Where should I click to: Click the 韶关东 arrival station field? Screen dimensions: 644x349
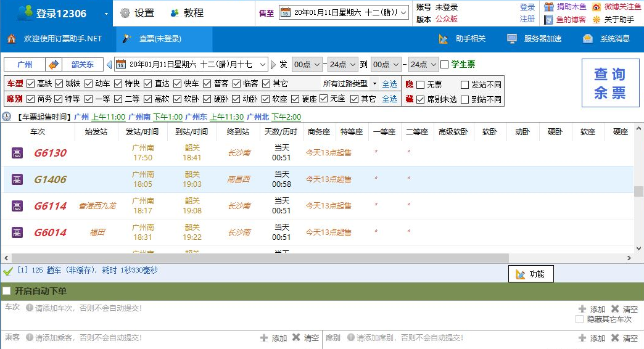pyautogui.click(x=82, y=65)
